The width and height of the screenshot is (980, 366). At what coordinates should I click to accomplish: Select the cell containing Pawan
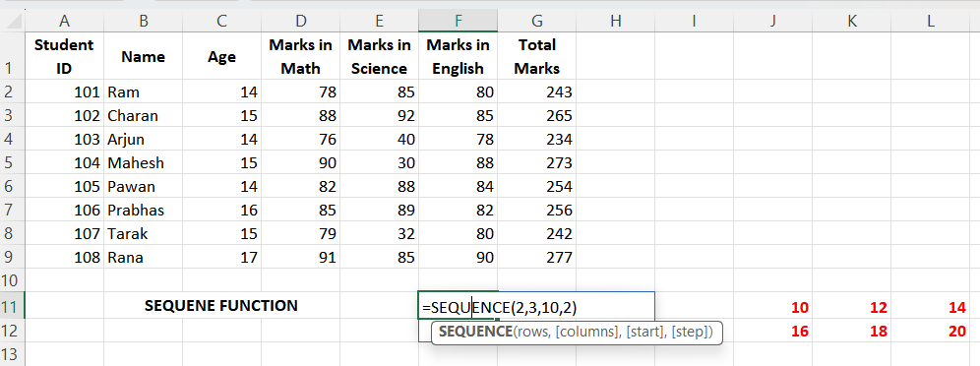click(143, 187)
